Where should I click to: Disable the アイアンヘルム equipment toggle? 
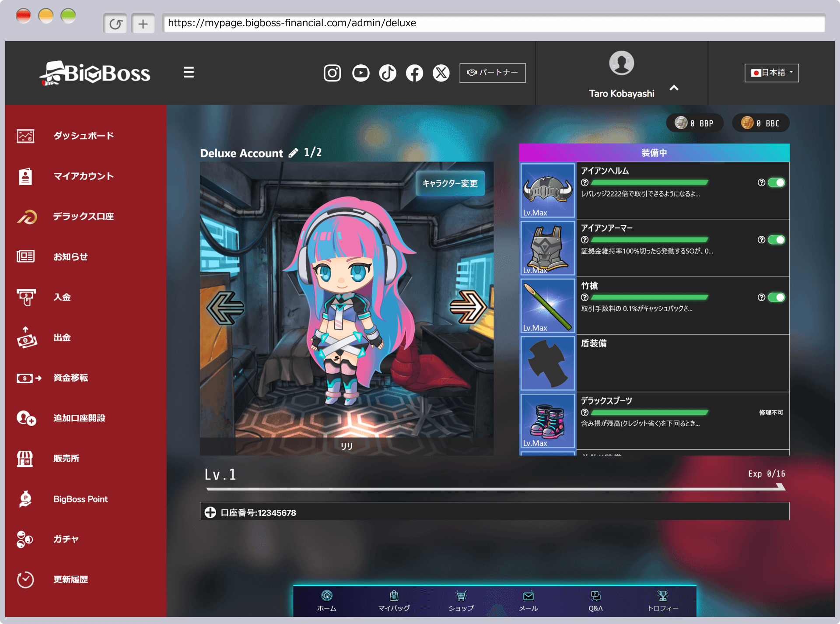point(777,182)
